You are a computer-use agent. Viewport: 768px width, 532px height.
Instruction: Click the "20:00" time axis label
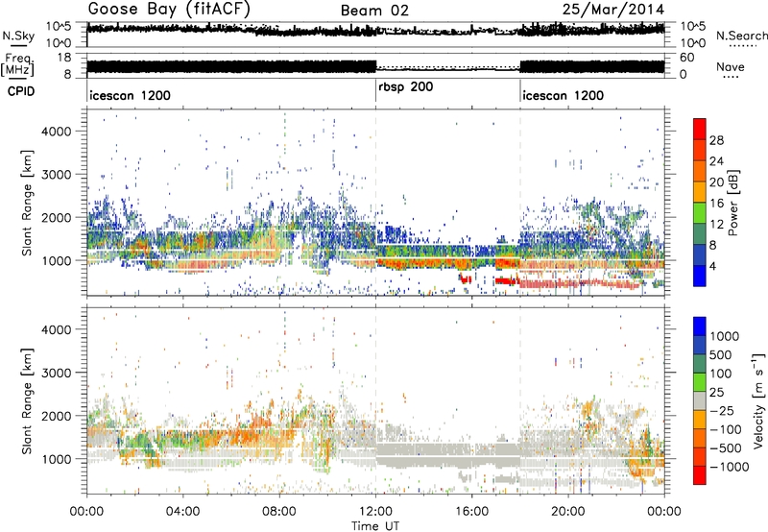(568, 511)
